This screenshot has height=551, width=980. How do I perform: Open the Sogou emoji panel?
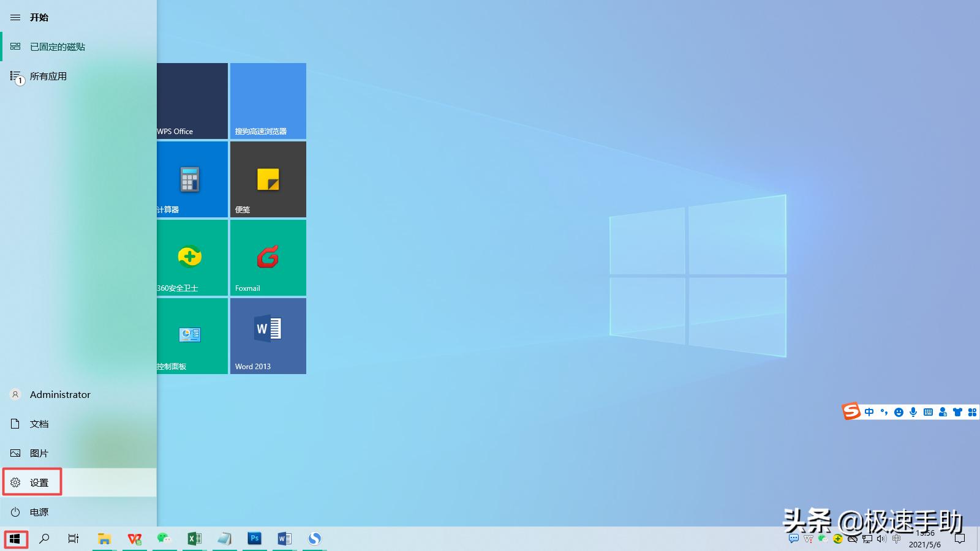(899, 411)
